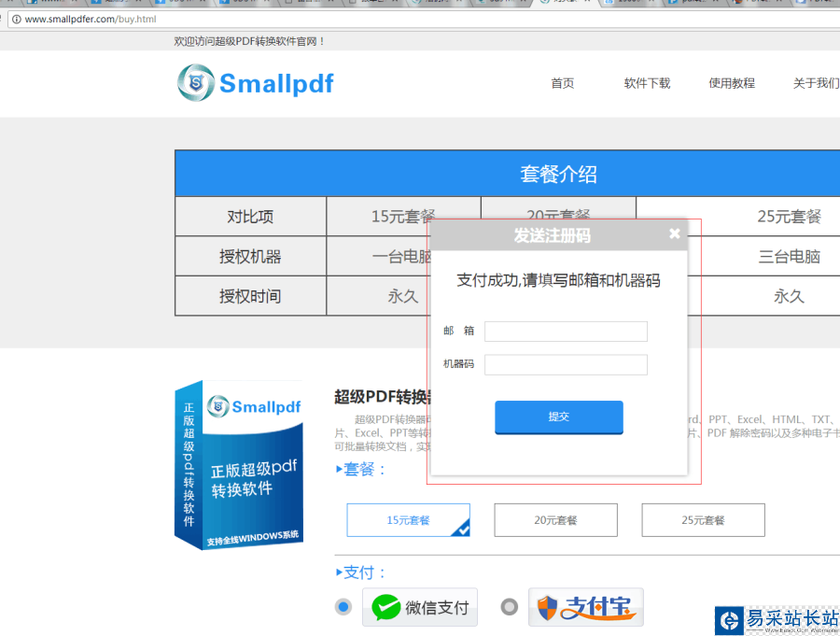The height and width of the screenshot is (636, 840).
Task: Click the 三台电脑 table cell
Action: (789, 256)
